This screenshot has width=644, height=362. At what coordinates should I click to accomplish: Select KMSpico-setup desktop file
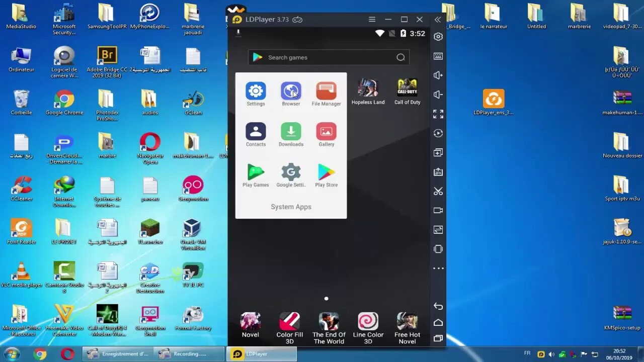click(622, 318)
